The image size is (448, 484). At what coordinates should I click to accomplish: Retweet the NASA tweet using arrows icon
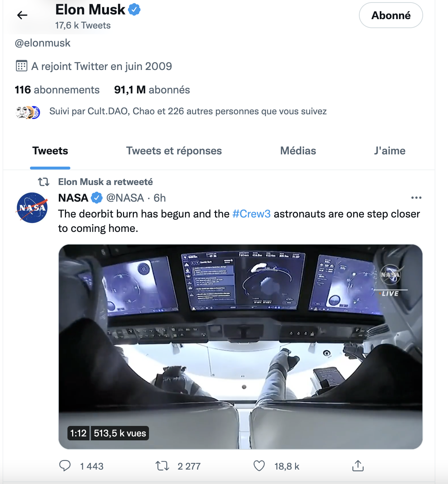pos(162,466)
